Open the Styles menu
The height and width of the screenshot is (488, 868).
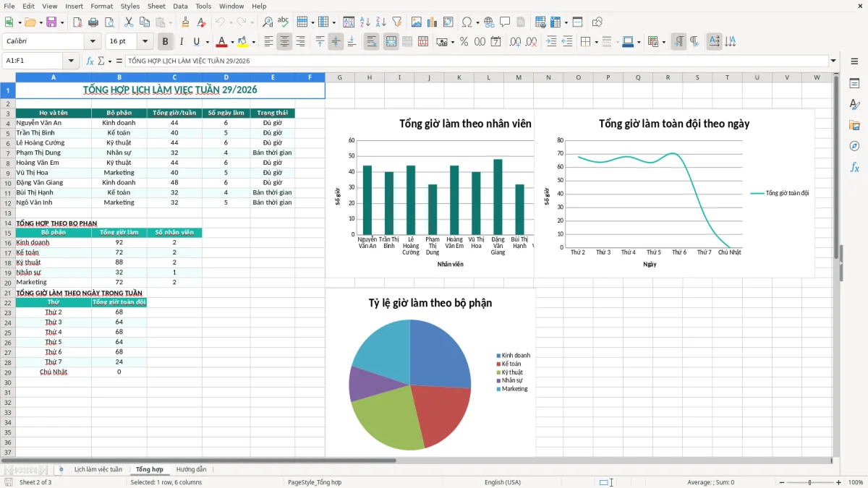(130, 6)
